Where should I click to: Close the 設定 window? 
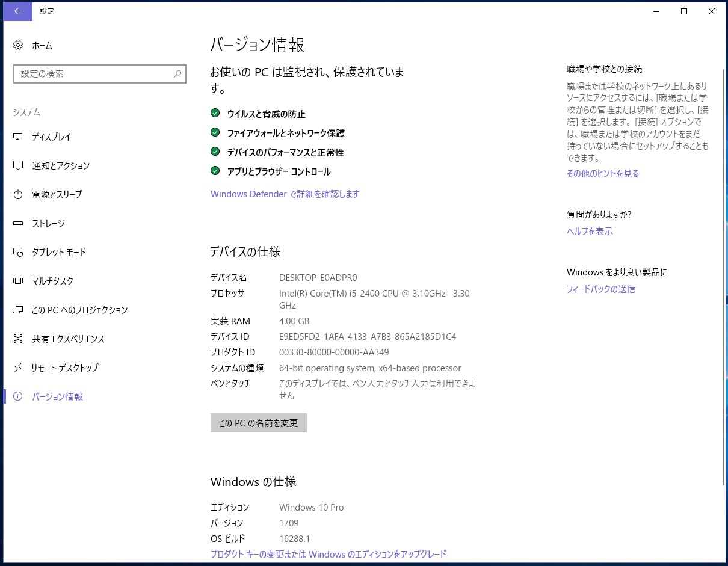[x=712, y=11]
